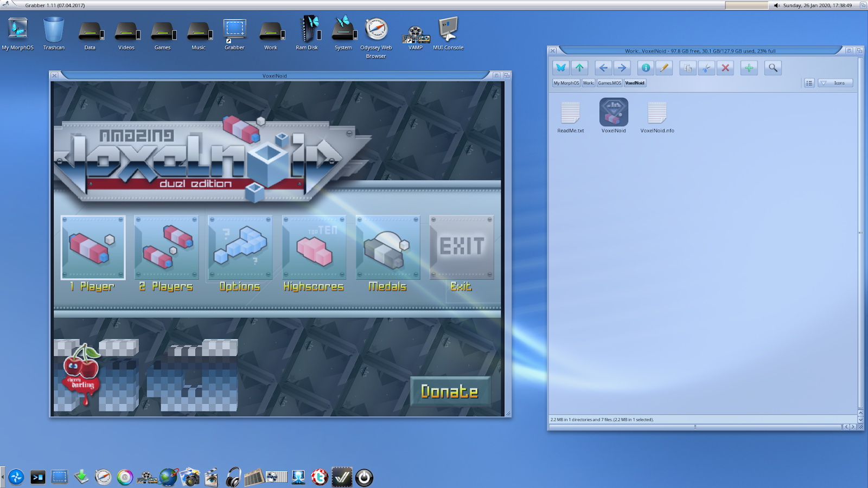Select the Odyssey Web Browser desktop icon
Screen dimensions: 868x488
376,38
